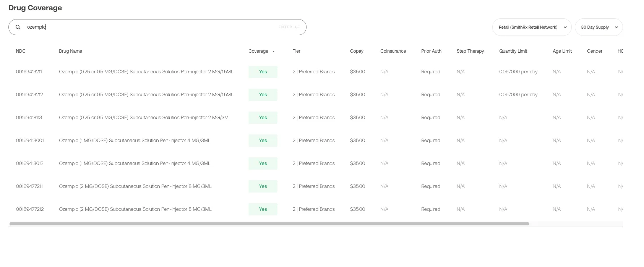Click drug name in row 00169413211

146,72
